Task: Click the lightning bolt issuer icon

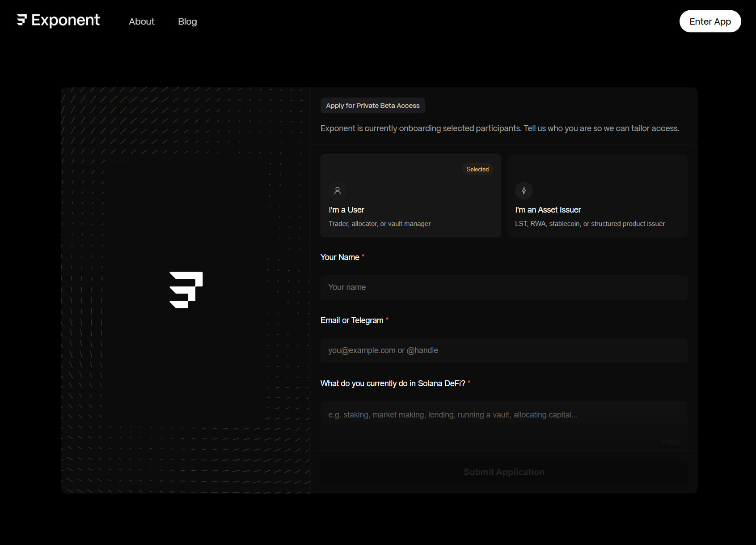Action: [x=524, y=191]
